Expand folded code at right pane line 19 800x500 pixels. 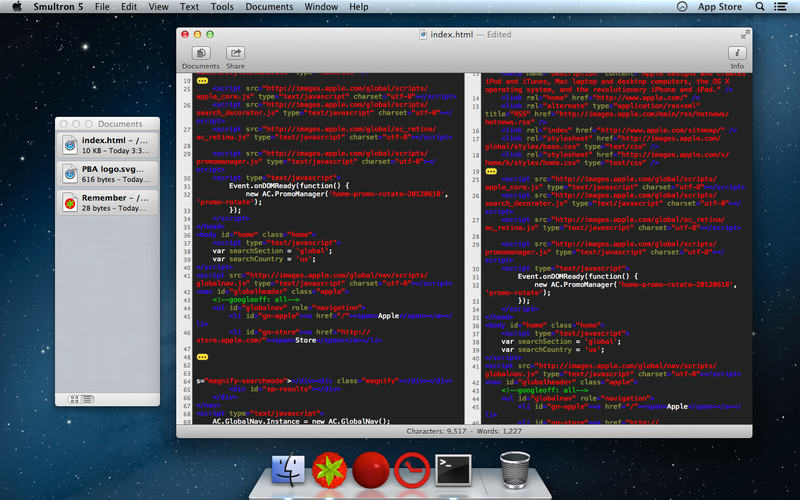(x=491, y=171)
